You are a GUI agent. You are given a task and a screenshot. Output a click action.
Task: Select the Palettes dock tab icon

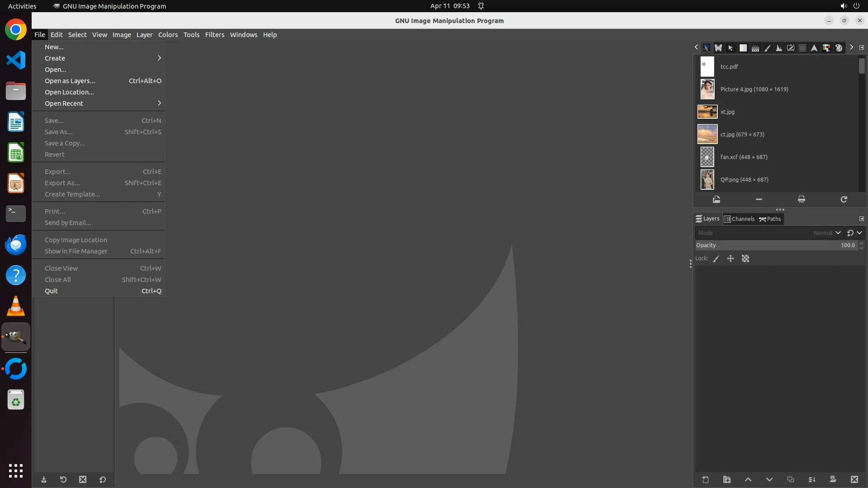pyautogui.click(x=839, y=47)
